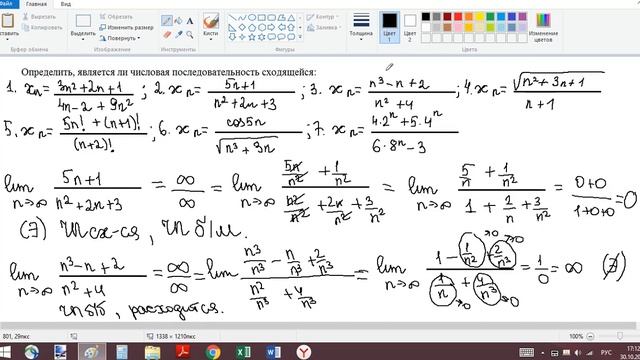Image resolution: width=640 pixels, height=360 pixels.
Task: Click the horizontal scrollbar of the canvas
Action: pos(318,326)
